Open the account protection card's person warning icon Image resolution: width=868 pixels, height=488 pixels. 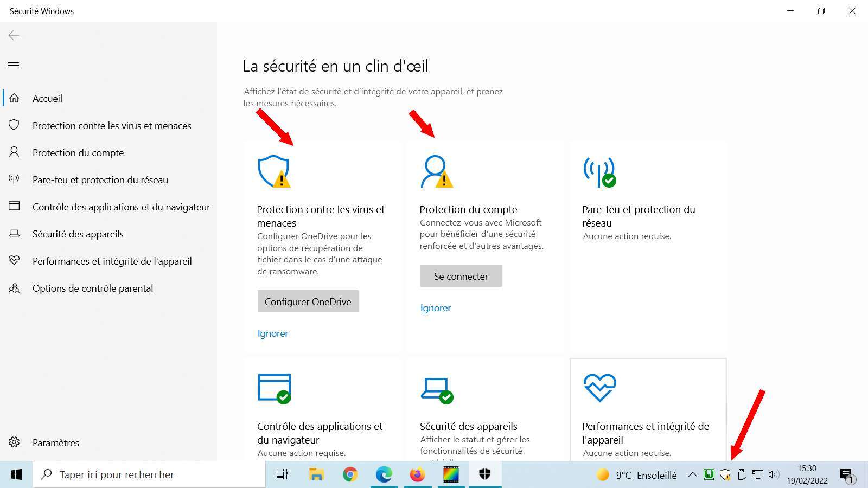(x=437, y=171)
